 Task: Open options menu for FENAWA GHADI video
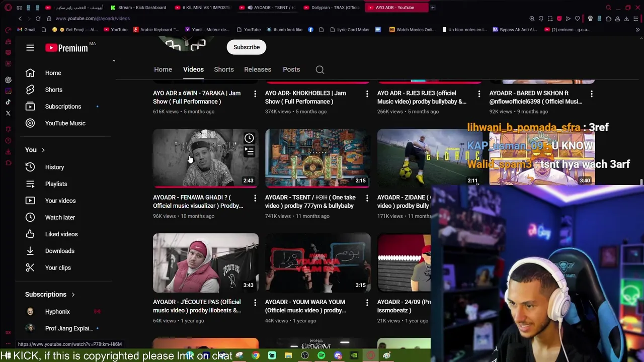(255, 199)
